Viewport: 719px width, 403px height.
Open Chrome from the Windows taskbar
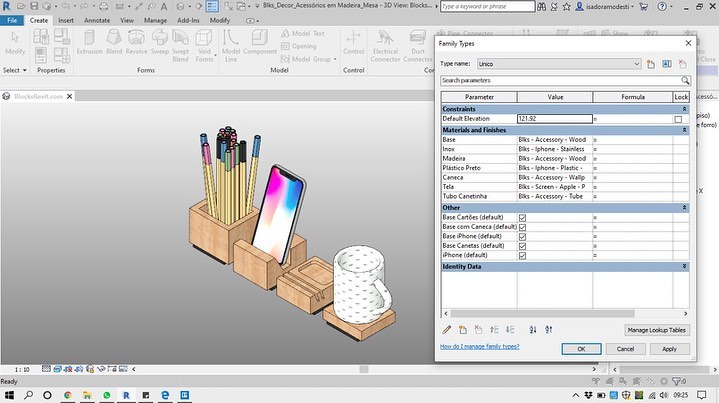(x=68, y=395)
